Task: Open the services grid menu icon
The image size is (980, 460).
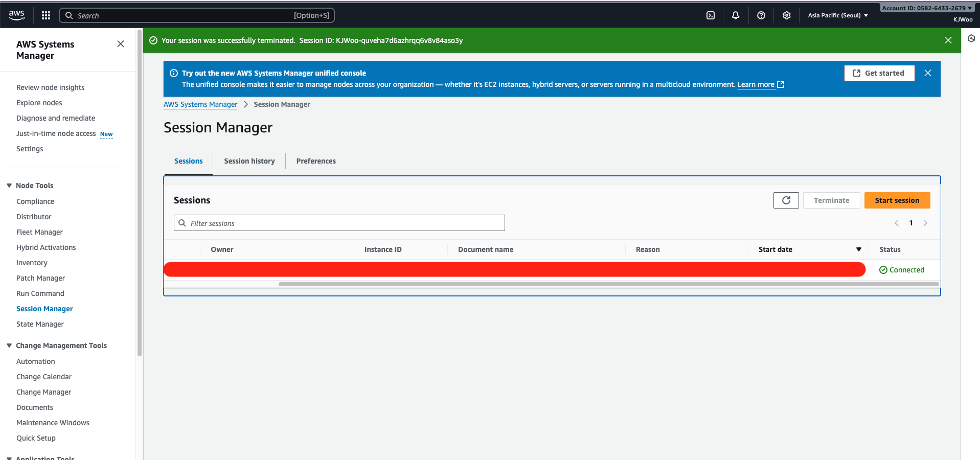Action: [46, 15]
